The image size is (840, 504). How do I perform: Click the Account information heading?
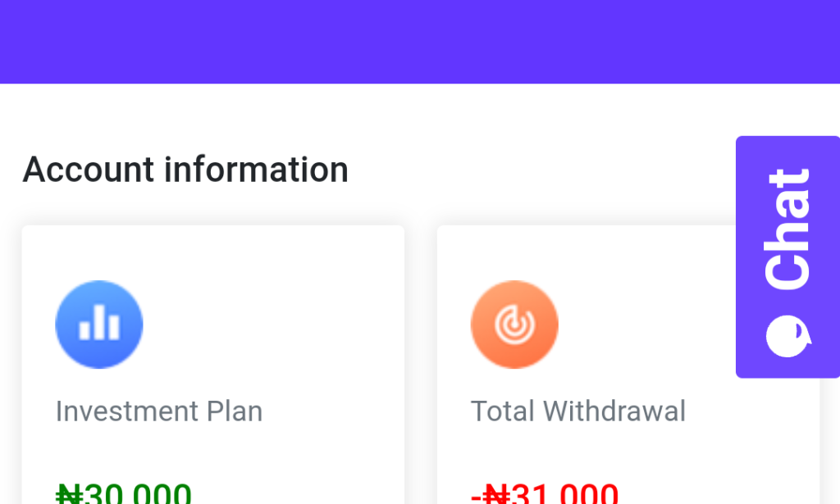tap(185, 170)
